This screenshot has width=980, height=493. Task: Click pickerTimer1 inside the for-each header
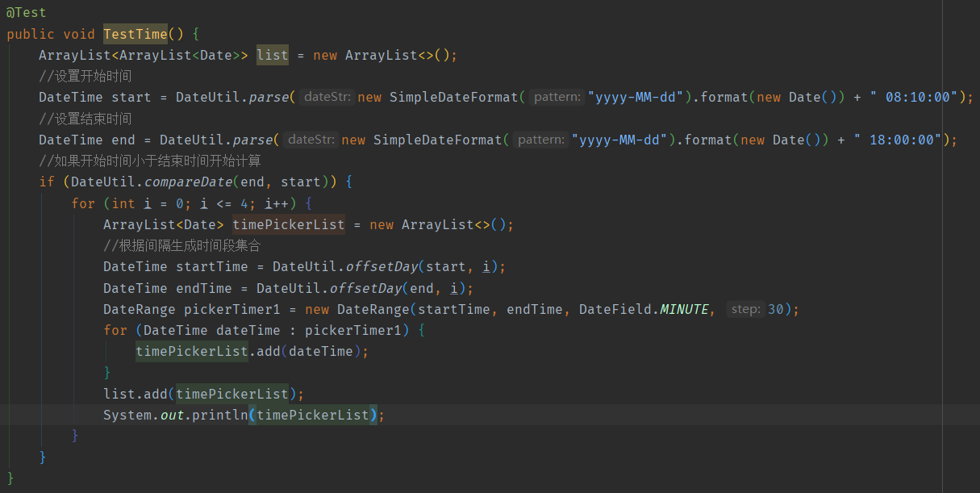(x=353, y=330)
